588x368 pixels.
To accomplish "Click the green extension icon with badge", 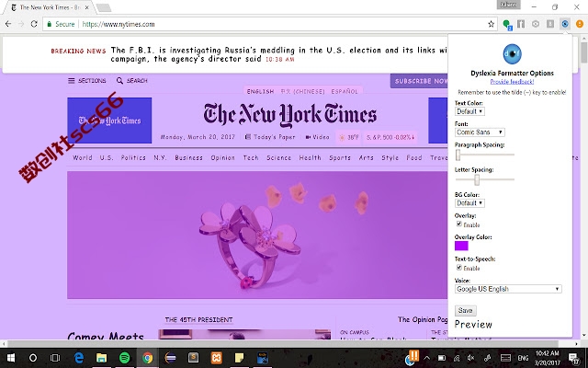I will click(x=506, y=25).
